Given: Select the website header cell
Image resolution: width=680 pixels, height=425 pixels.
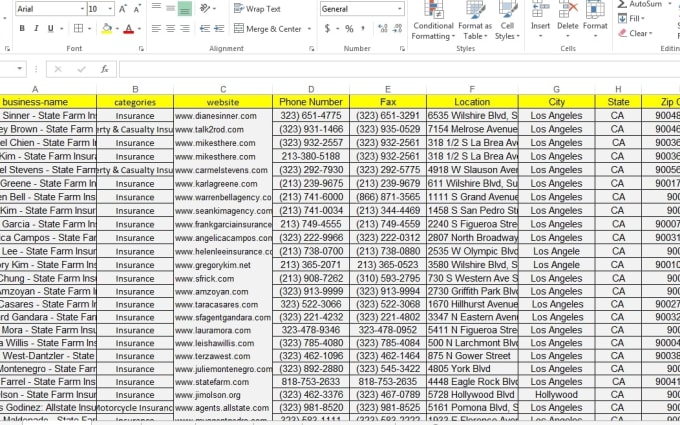Looking at the screenshot, I should click(x=223, y=102).
